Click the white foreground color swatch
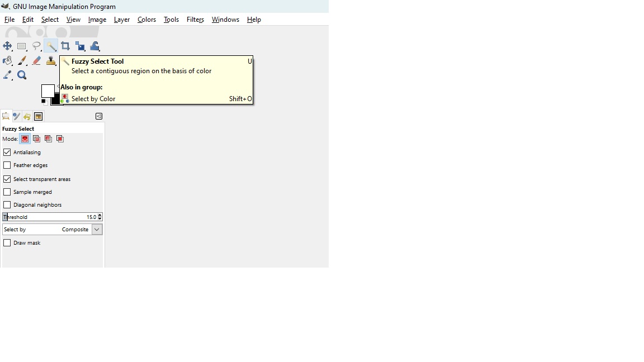 47,90
